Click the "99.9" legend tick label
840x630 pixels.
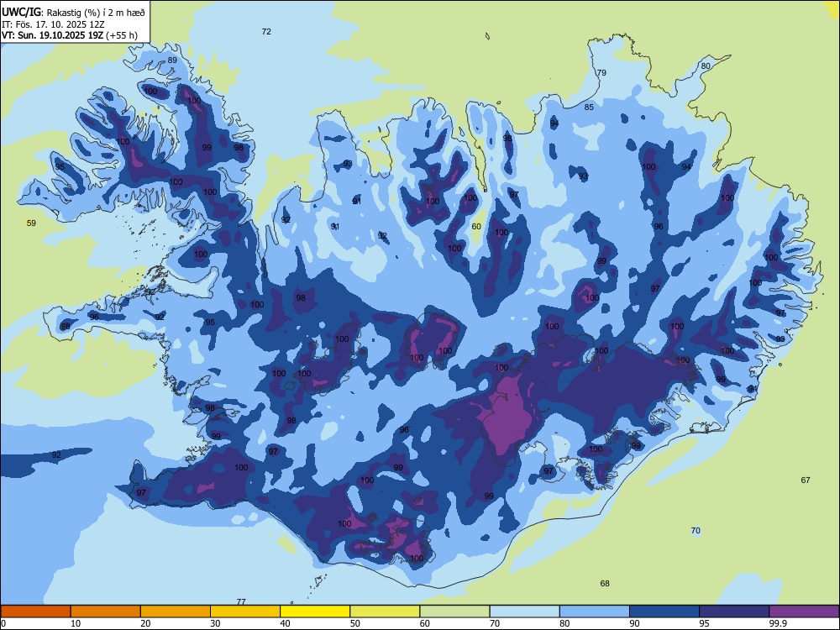pyautogui.click(x=778, y=623)
